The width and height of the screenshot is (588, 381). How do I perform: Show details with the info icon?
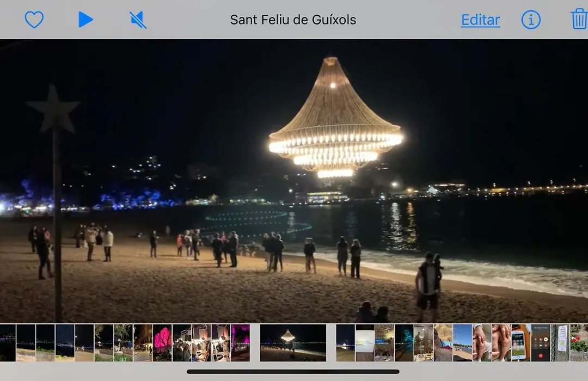pos(531,20)
